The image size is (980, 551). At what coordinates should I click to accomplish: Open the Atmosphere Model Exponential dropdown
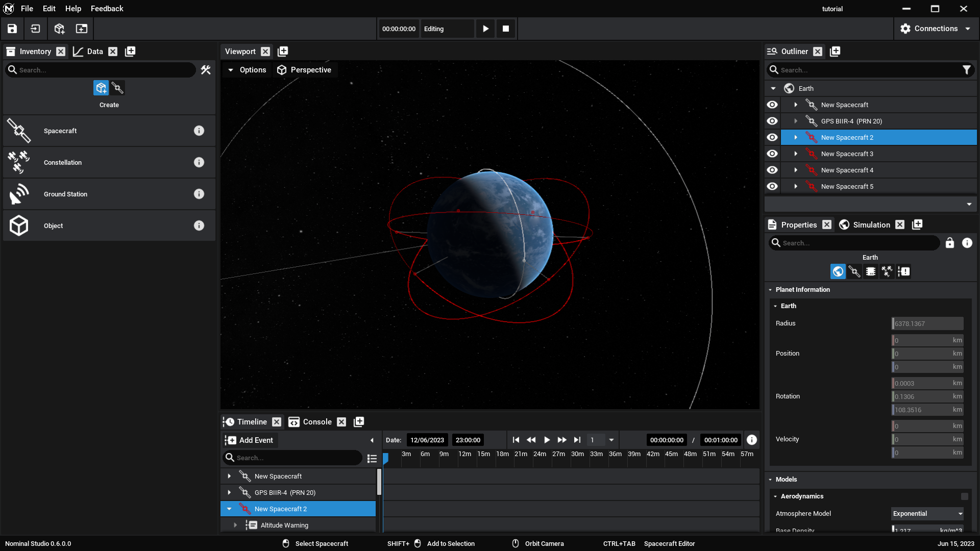click(x=927, y=514)
